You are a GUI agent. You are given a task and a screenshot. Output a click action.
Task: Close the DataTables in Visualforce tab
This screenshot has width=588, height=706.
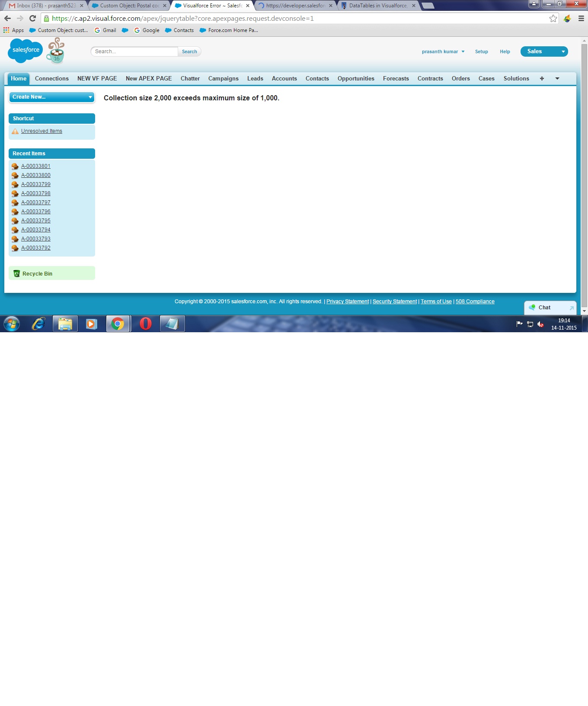pos(414,6)
